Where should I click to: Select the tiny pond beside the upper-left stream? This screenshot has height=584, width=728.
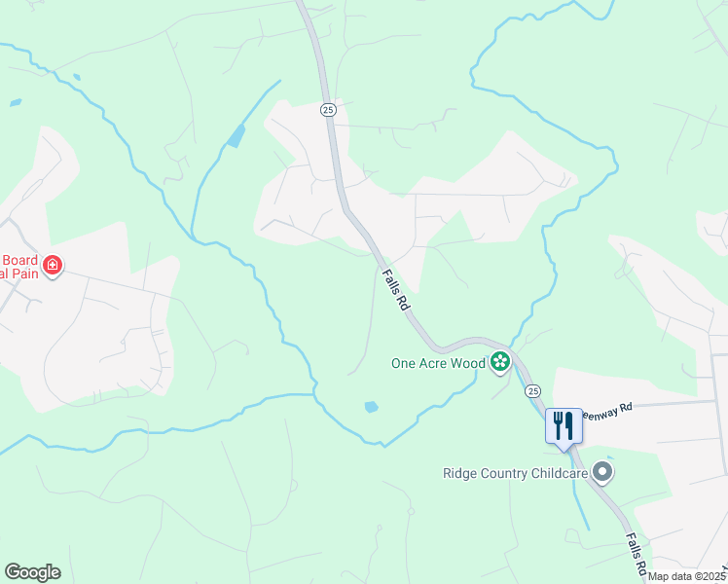coord(77,77)
